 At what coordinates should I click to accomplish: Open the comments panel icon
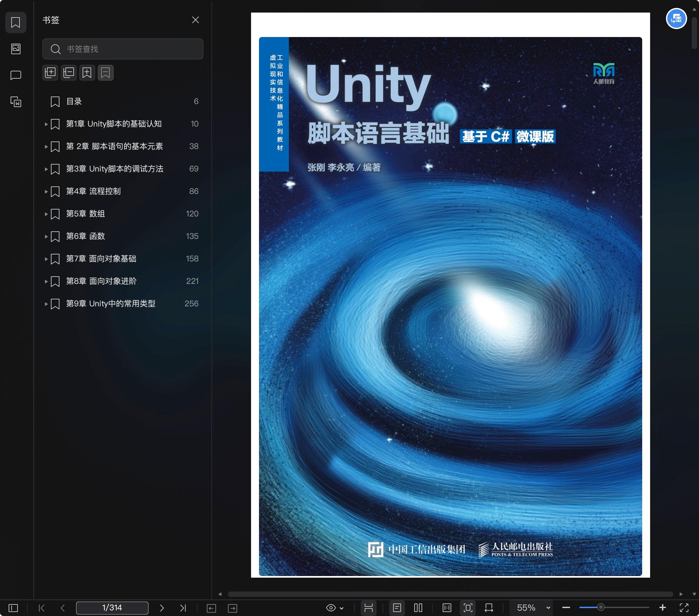[x=16, y=75]
